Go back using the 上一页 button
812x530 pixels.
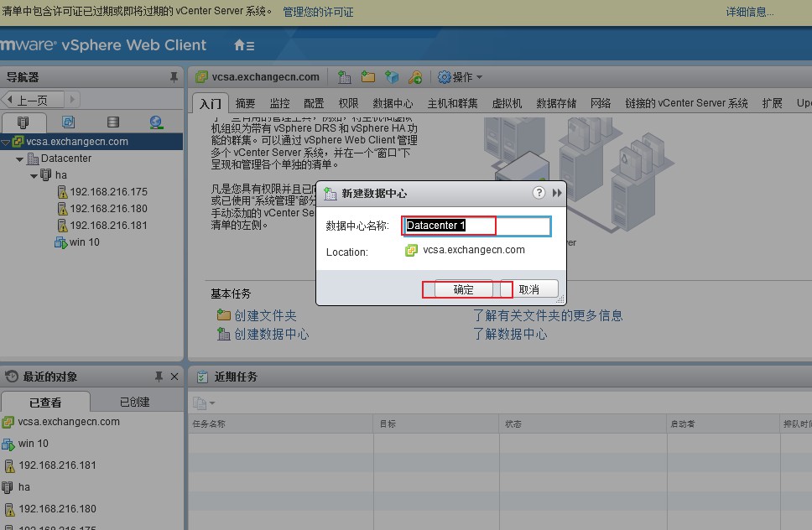[32, 99]
